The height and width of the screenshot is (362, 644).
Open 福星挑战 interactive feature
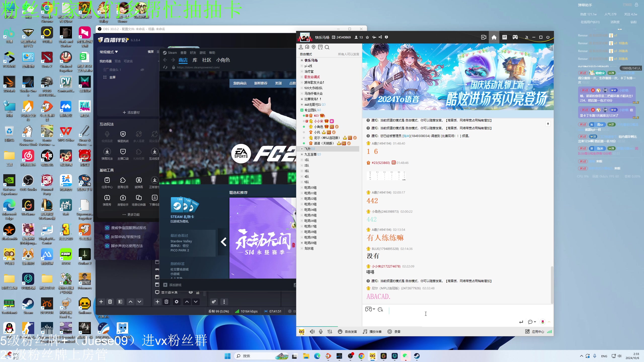[x=123, y=137]
